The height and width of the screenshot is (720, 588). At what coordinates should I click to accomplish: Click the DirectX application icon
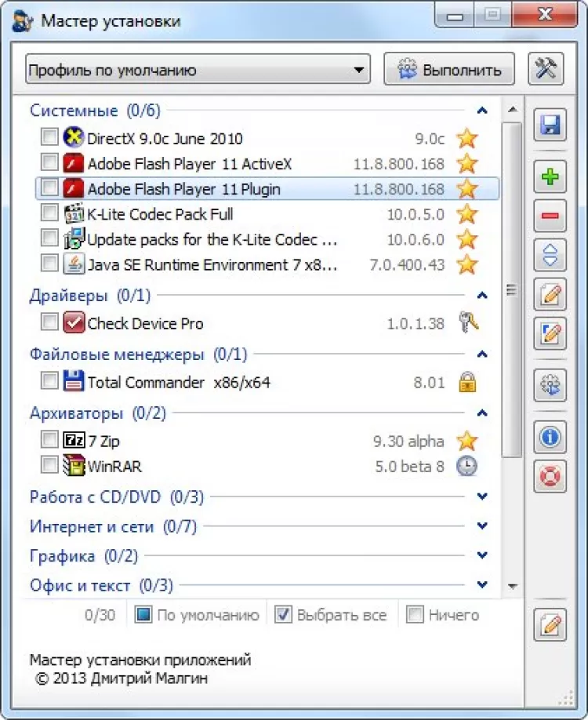pos(74,137)
